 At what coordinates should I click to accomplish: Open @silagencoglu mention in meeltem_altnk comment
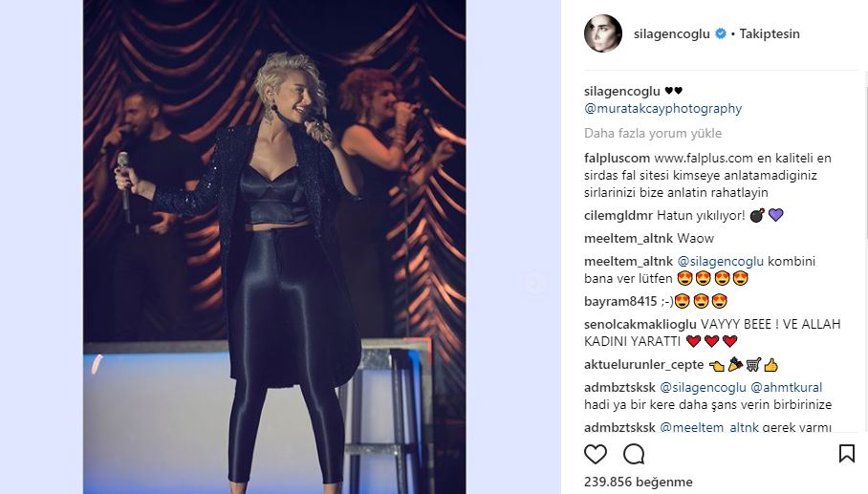point(720,261)
